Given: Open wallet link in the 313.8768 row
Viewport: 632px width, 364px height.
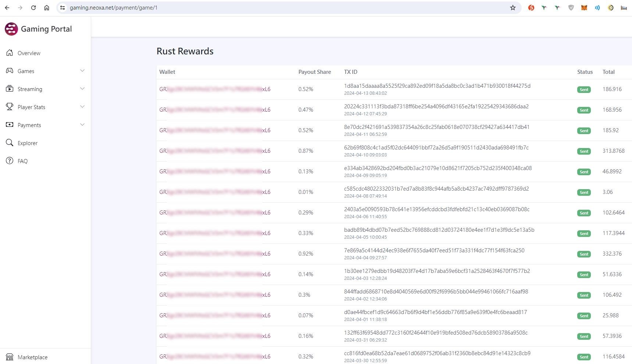Looking at the screenshot, I should click(x=215, y=151).
